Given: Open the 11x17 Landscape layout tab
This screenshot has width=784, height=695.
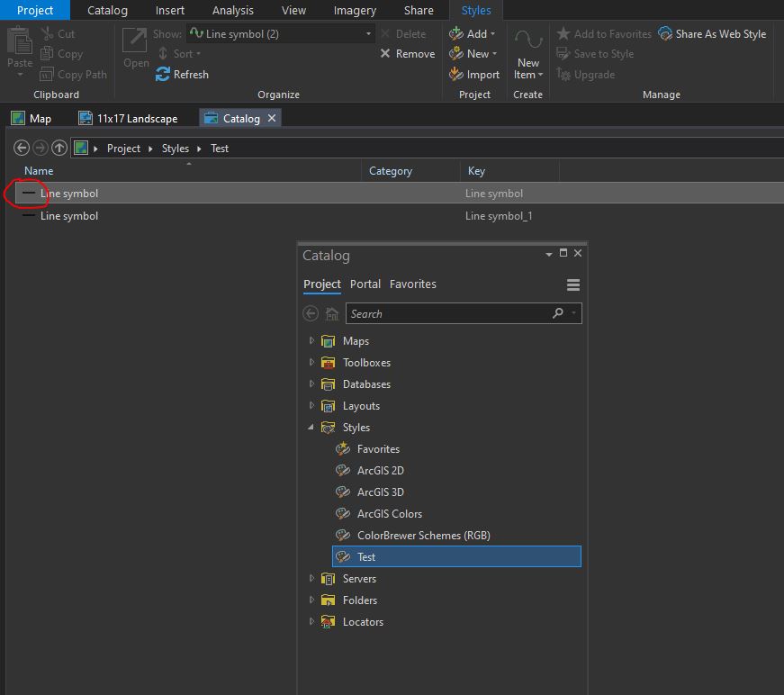Looking at the screenshot, I should point(129,119).
